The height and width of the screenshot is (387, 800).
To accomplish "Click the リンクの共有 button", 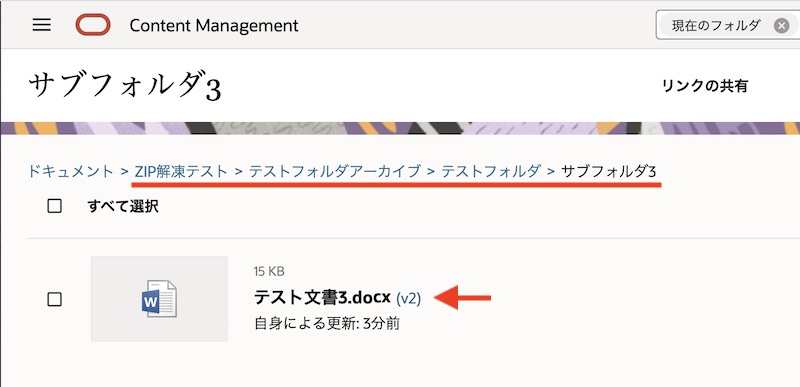I will (x=705, y=86).
